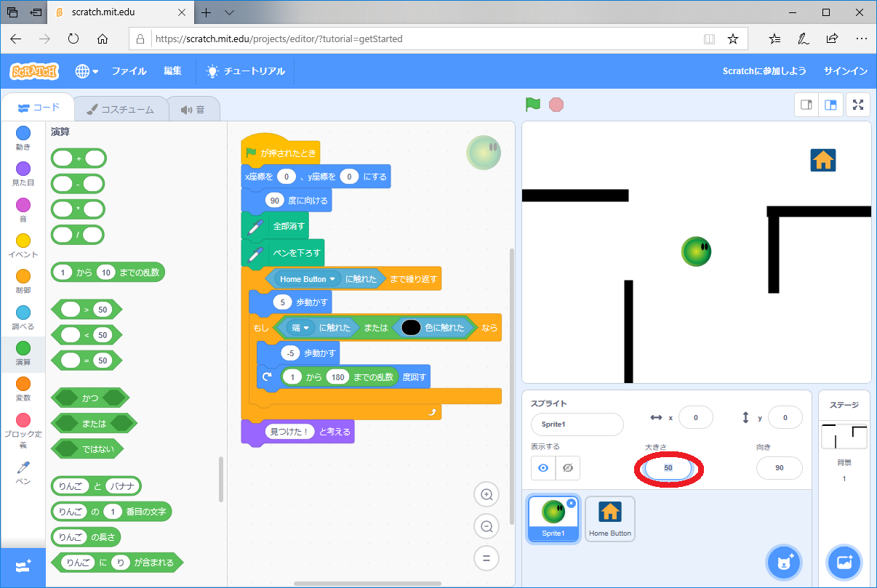
Task: Open the globe language selector
Action: (87, 71)
